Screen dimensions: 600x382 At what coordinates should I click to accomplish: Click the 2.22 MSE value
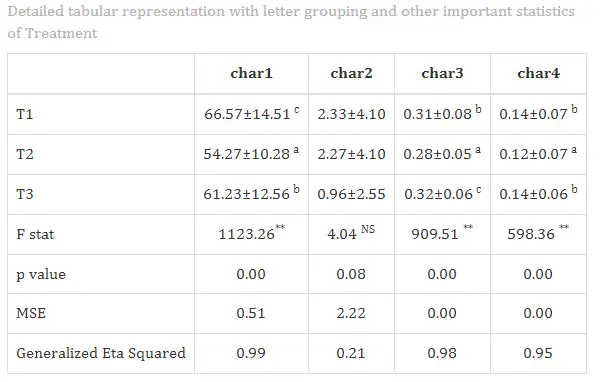click(351, 313)
